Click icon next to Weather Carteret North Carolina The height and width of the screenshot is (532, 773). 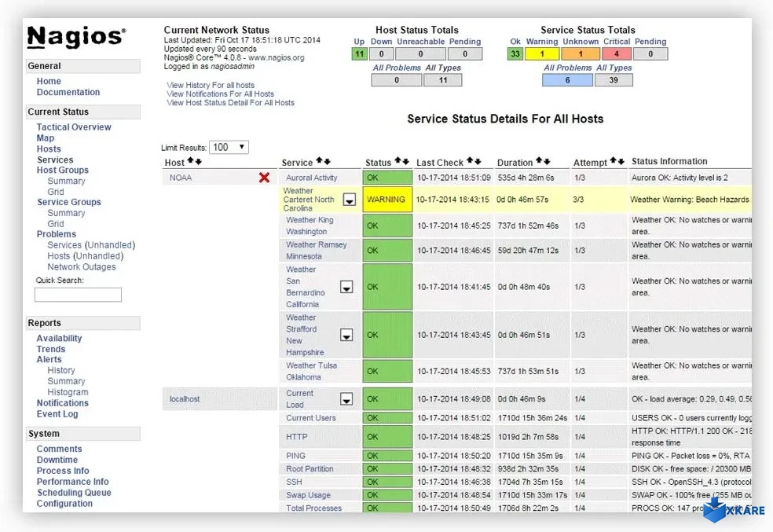coord(349,200)
